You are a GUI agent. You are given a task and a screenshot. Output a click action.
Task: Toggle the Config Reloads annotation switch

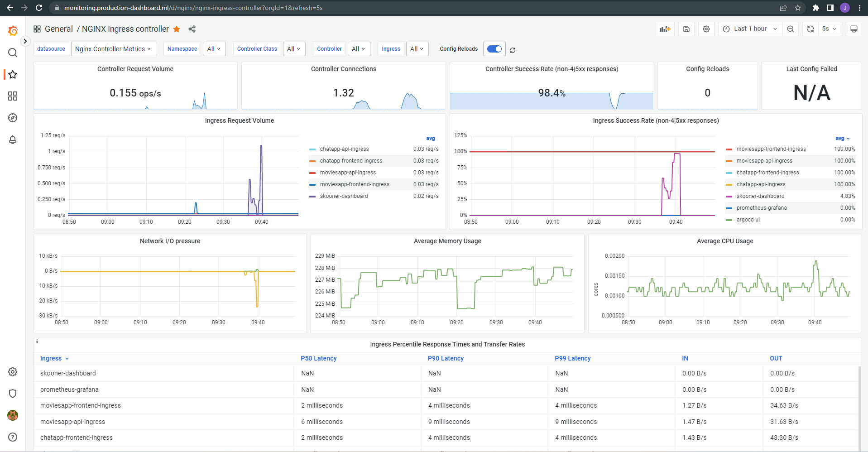494,49
